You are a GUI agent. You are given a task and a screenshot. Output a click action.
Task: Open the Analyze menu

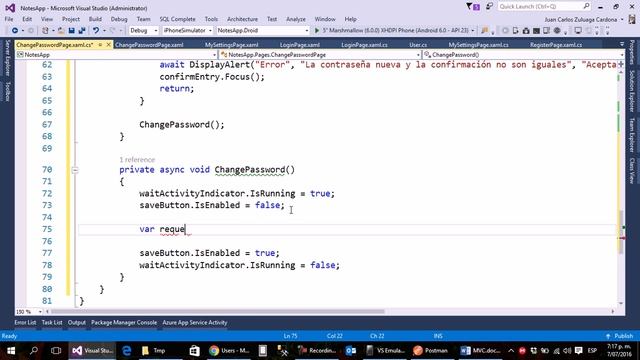(296, 19)
